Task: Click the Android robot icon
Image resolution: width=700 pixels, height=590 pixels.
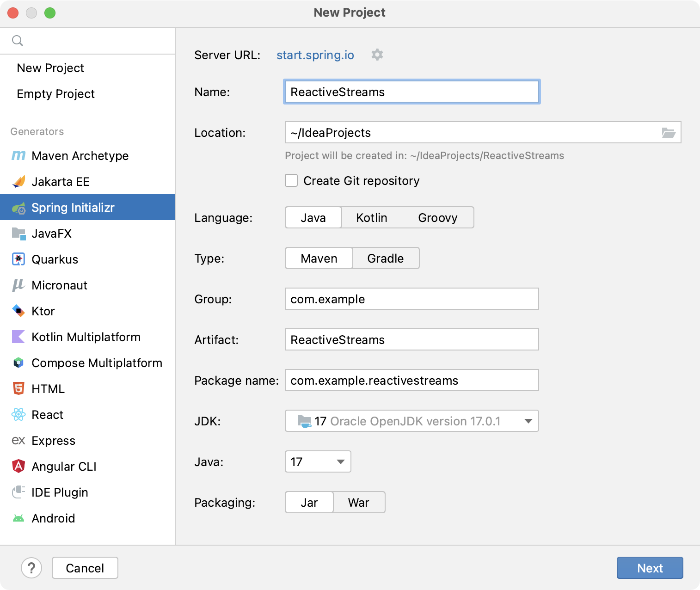Action: click(x=18, y=518)
